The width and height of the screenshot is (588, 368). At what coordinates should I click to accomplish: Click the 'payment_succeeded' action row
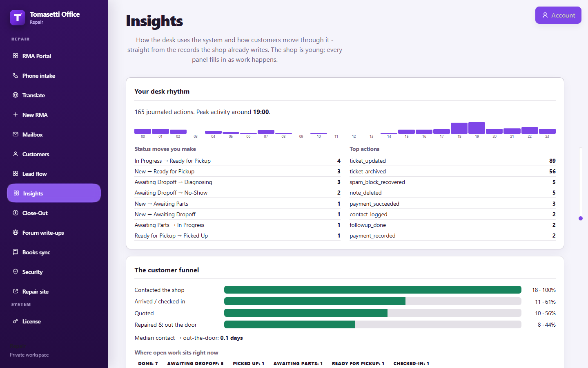pyautogui.click(x=452, y=204)
